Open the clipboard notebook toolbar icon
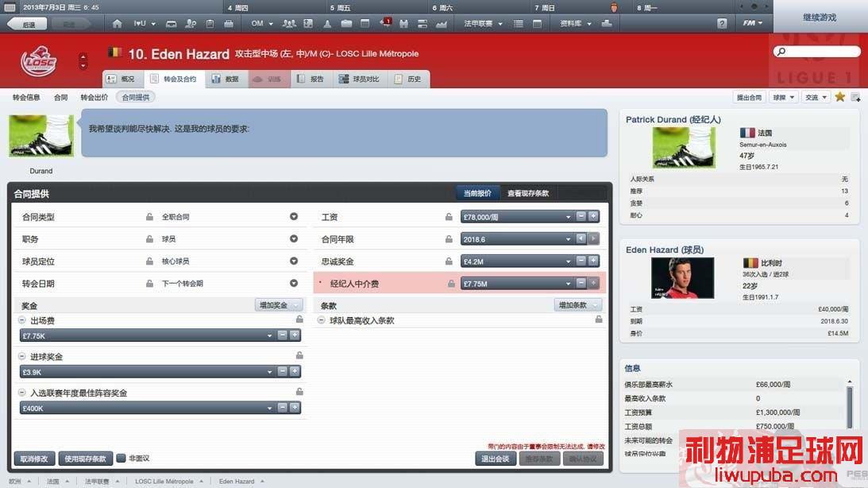868x488 pixels. tap(210, 24)
